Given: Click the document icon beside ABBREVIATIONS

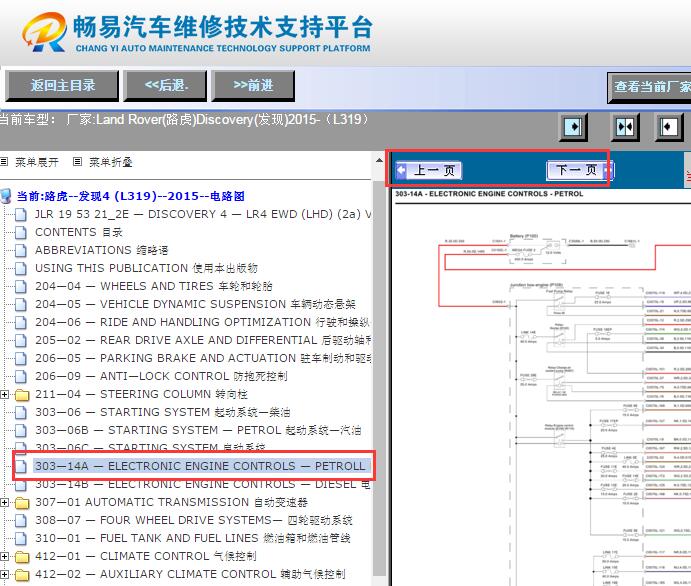Looking at the screenshot, I should (x=21, y=250).
